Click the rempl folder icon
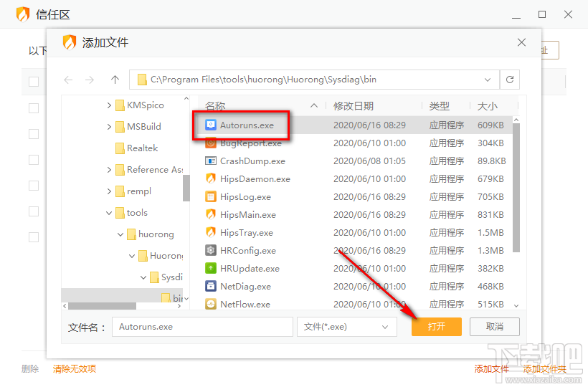Image resolution: width=588 pixels, height=387 pixels. tap(120, 191)
